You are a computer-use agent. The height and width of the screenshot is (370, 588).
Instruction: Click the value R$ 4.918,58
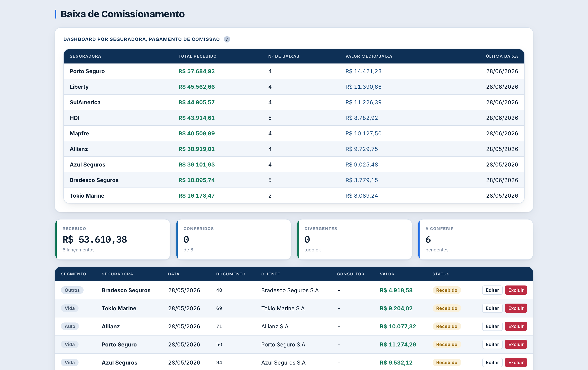396,290
